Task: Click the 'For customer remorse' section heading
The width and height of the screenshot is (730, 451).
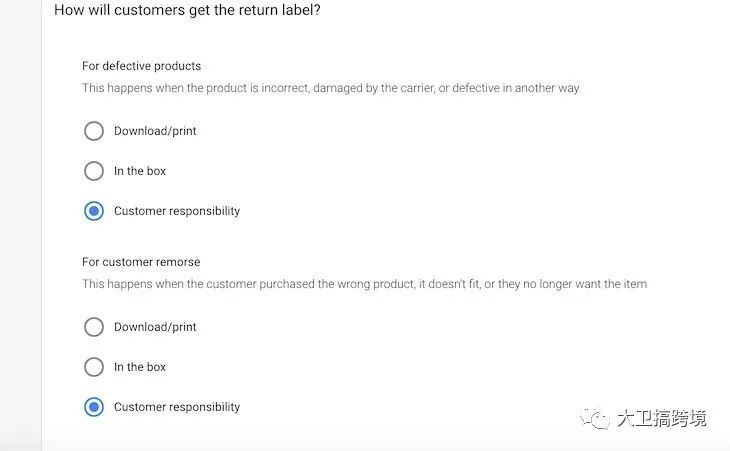Action: 141,262
